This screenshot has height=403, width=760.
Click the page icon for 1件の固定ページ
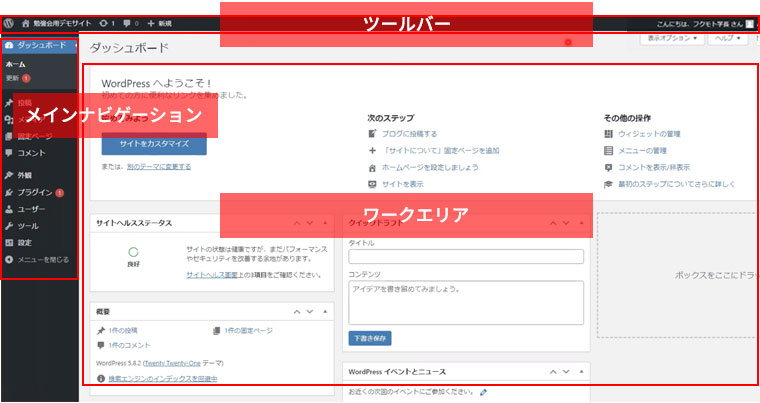[217, 331]
